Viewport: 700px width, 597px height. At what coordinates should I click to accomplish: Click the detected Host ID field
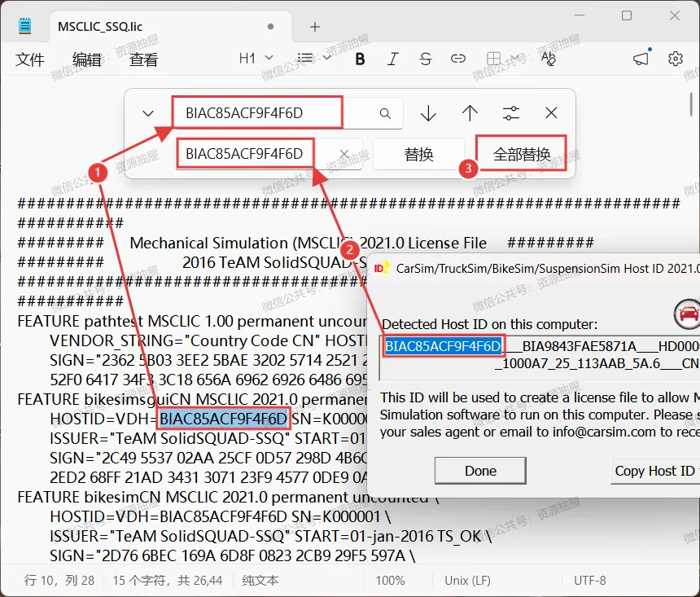[x=540, y=357]
